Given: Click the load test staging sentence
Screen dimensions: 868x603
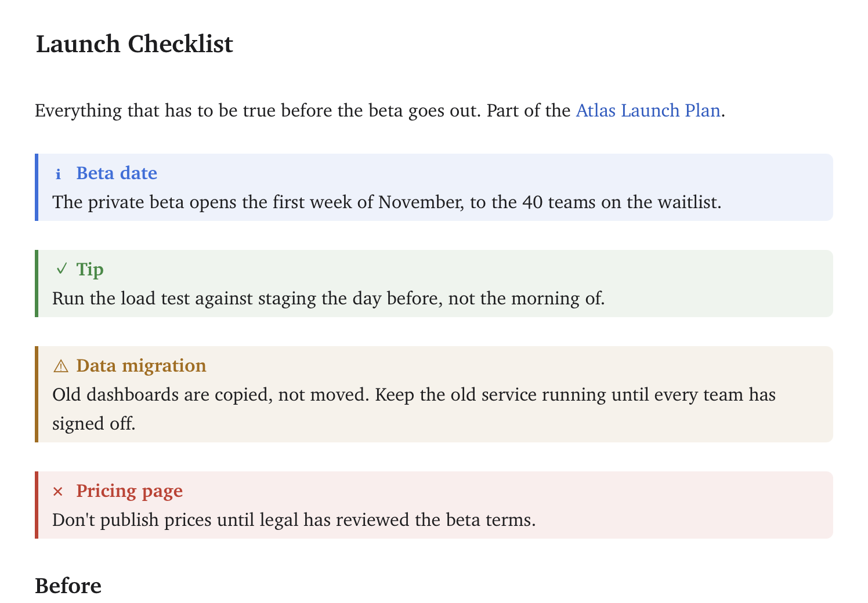Looking at the screenshot, I should click(328, 299).
